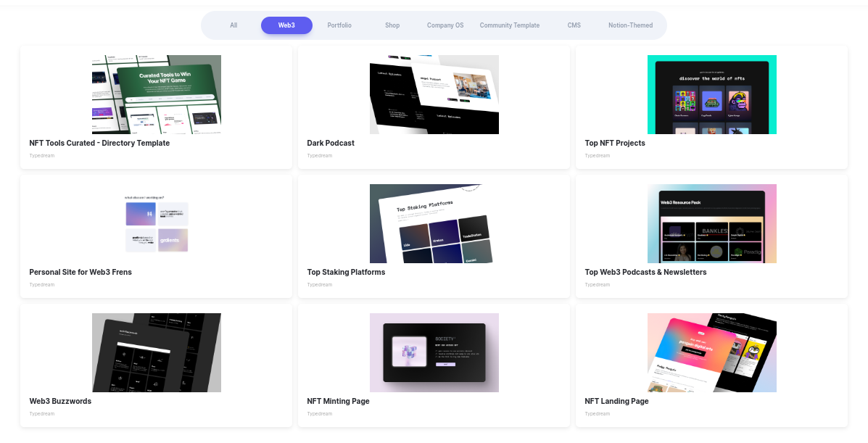868x443 pixels.
Task: Switch to the Portfolio tab
Action: point(339,25)
